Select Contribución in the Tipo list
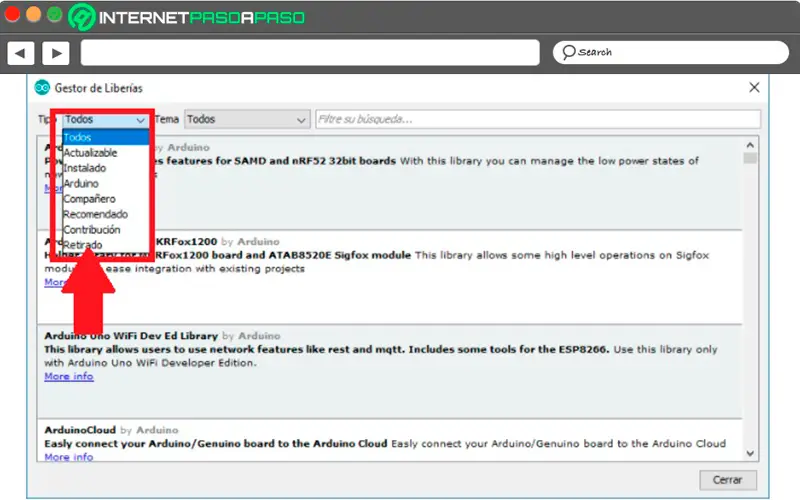Image resolution: width=800 pixels, height=500 pixels. tap(106, 230)
